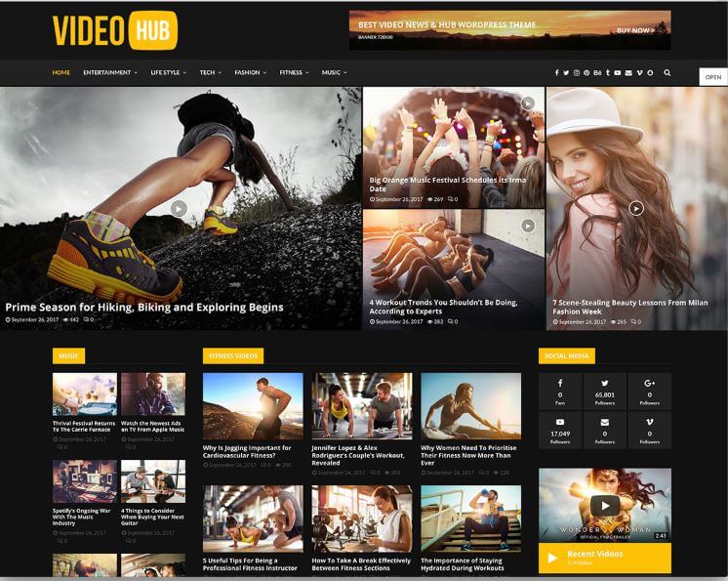Open the Fitness Videos section label
Screen dimensions: 728x581
pyautogui.click(x=233, y=355)
